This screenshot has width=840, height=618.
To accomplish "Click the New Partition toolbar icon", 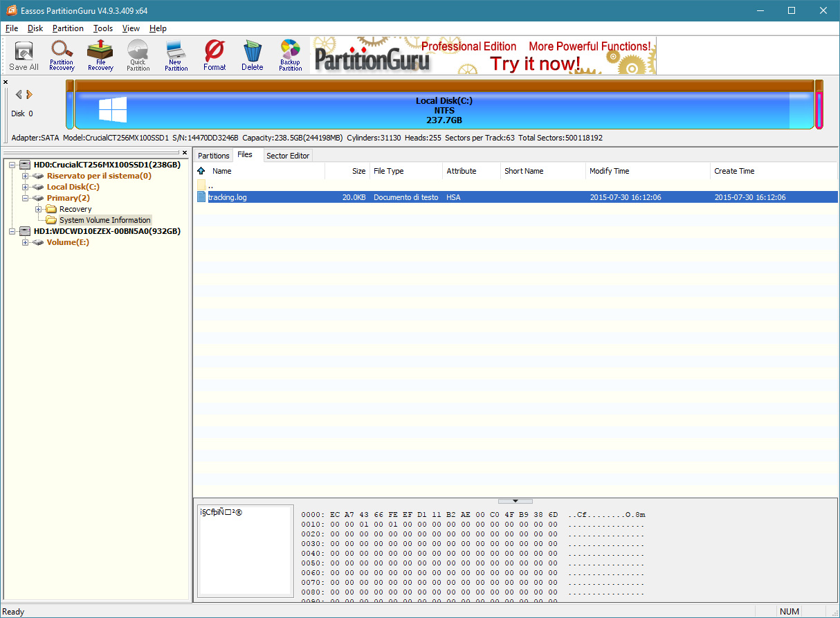I will click(x=176, y=55).
